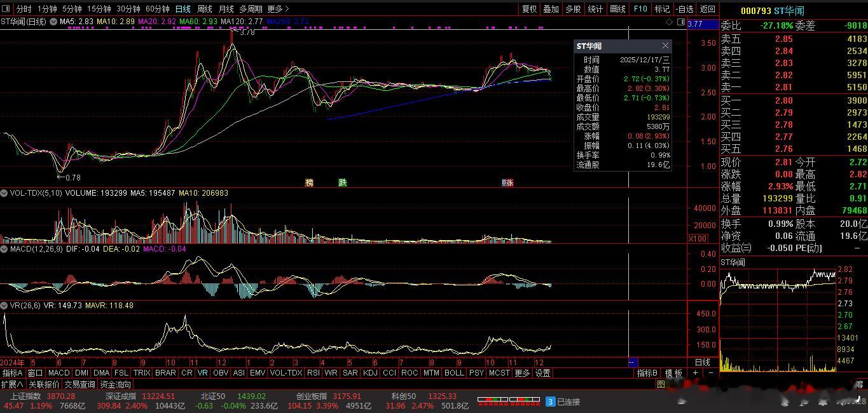
Task: Select the 5分钟 period
Action: tap(72, 9)
